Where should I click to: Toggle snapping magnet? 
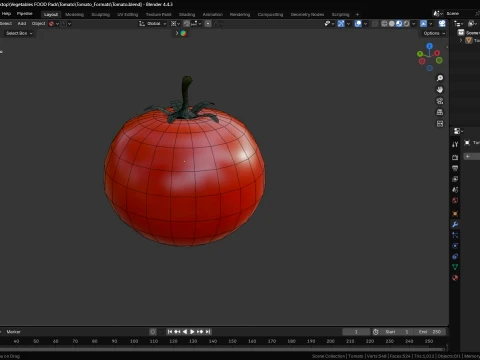tap(187, 24)
